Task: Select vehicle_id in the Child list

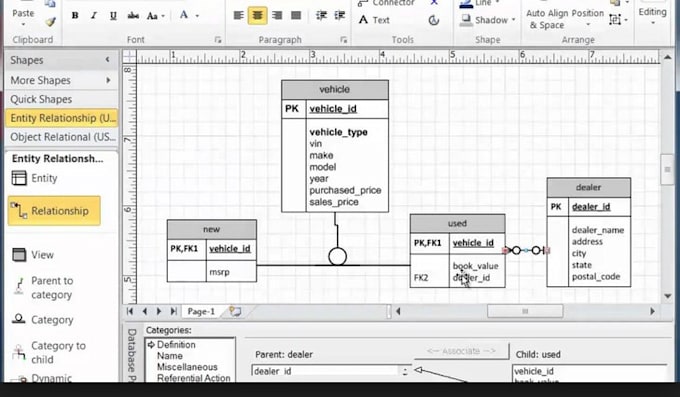Action: (x=534, y=371)
